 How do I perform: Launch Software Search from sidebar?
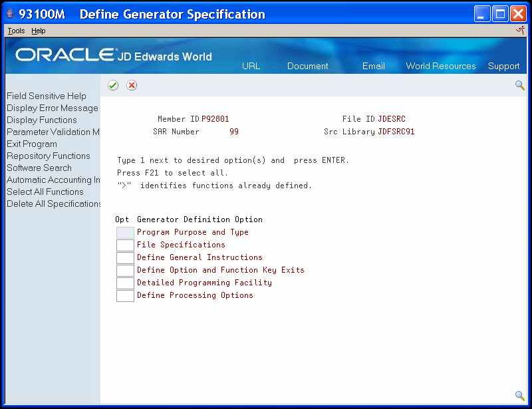point(39,168)
